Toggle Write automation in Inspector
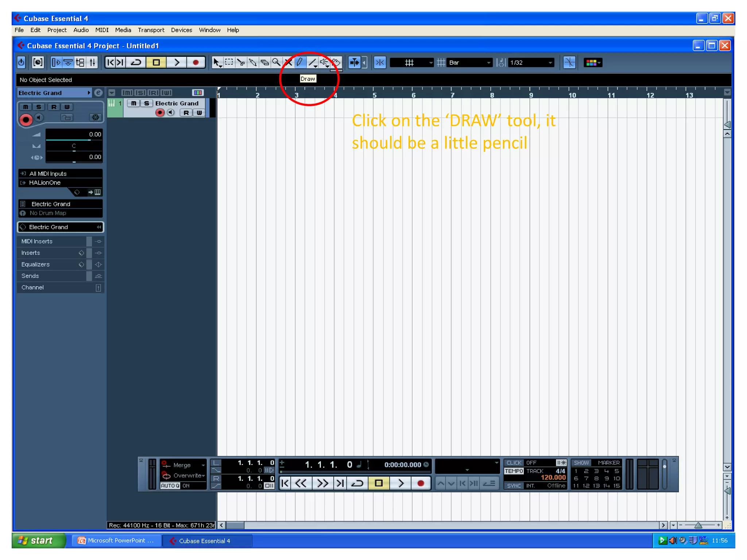The height and width of the screenshot is (560, 747). click(x=67, y=107)
